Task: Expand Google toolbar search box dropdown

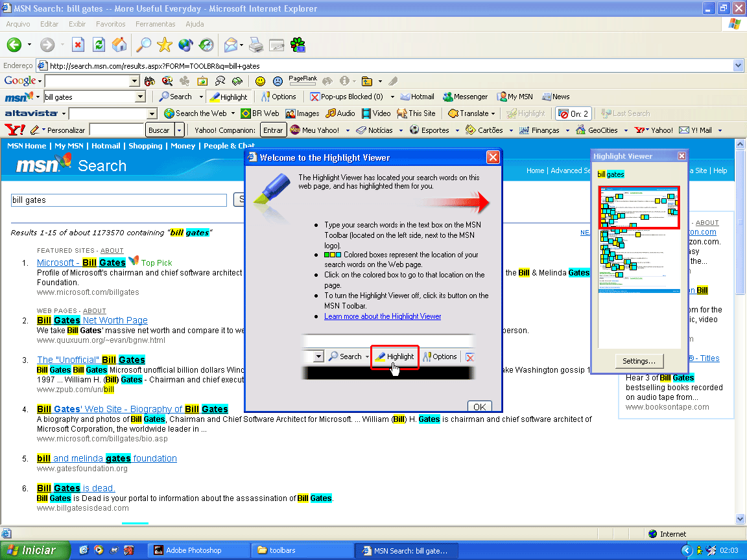Action: (134, 81)
